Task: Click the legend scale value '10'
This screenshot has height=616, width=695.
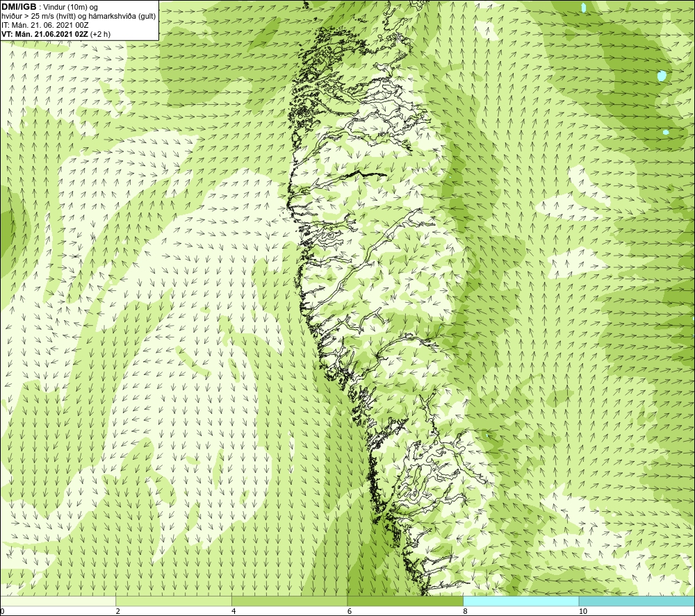Action: point(583,612)
